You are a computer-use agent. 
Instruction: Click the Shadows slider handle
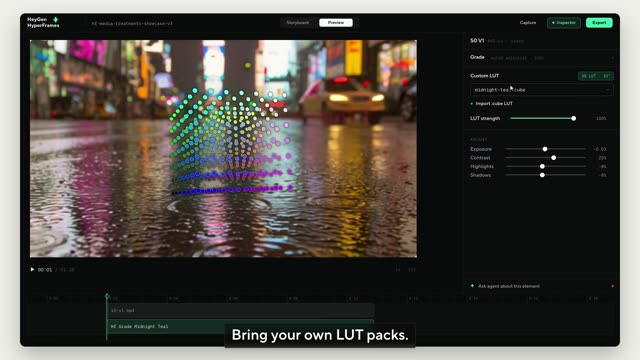542,175
